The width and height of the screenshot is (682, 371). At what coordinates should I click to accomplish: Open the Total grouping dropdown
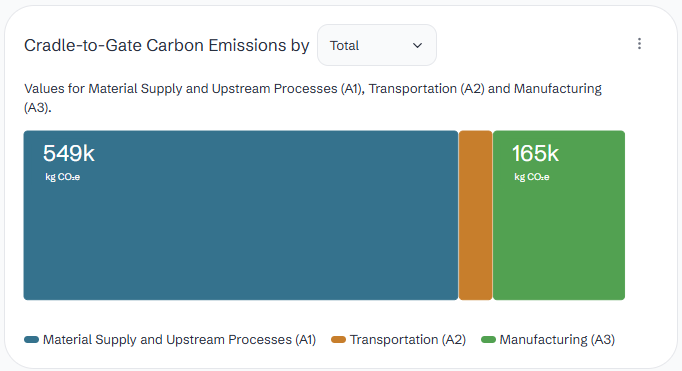pyautogui.click(x=377, y=45)
